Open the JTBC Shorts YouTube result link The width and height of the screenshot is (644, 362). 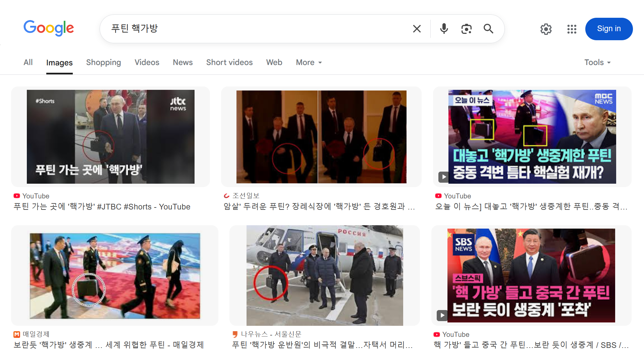[102, 207]
